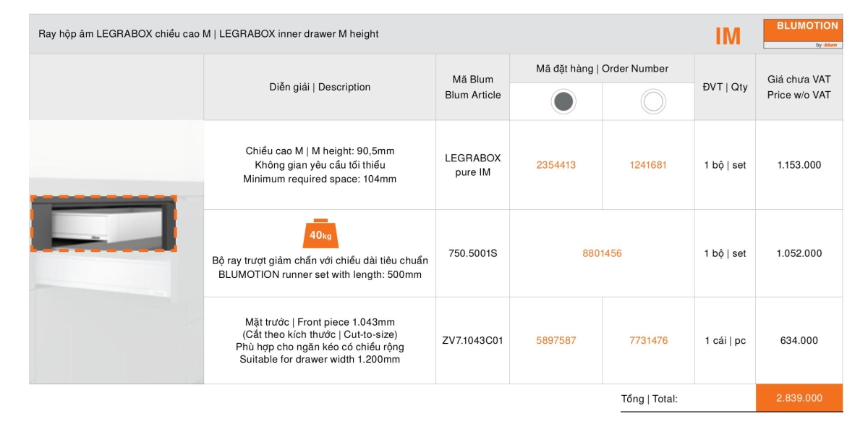This screenshot has height=427, width=868.
Task: Open order number 2354413
Action: click(x=556, y=165)
